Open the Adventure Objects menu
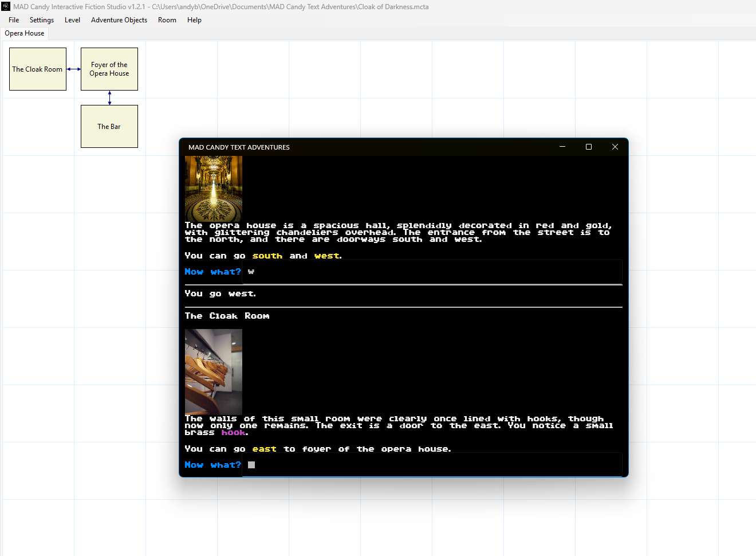 pyautogui.click(x=119, y=20)
